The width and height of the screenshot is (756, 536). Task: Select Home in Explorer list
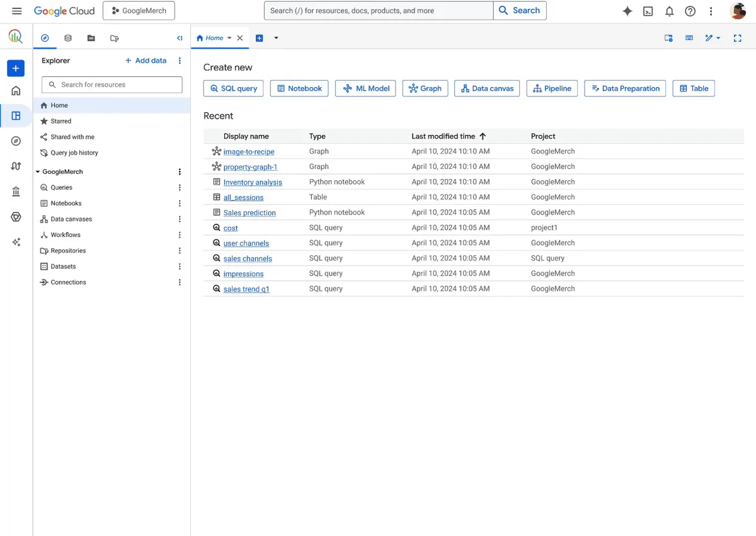(112, 105)
